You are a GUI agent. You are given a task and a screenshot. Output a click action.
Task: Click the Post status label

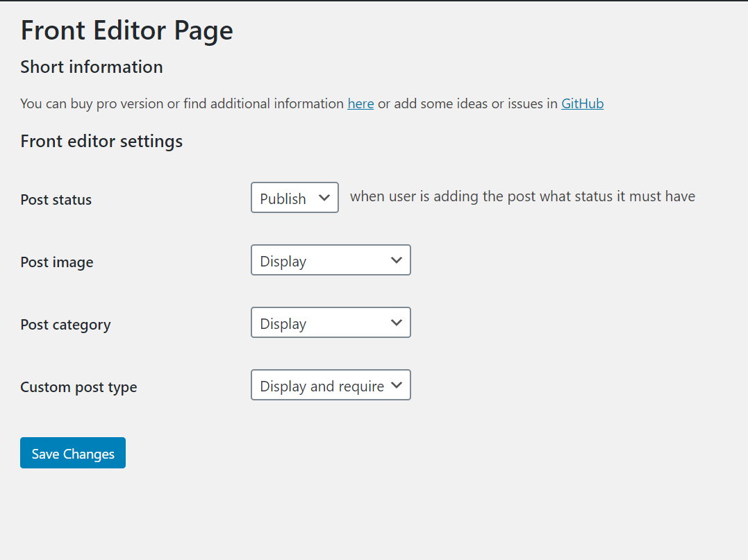click(x=56, y=199)
